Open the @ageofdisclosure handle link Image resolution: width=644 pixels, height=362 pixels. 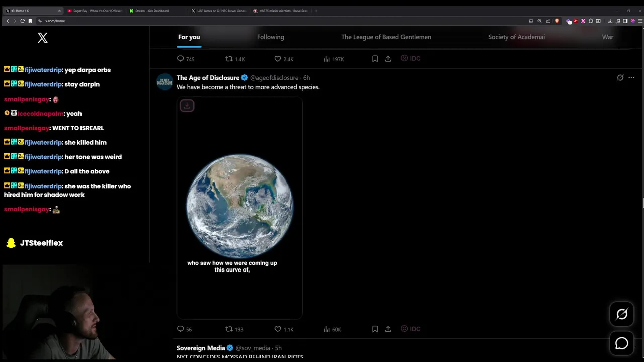pos(274,78)
